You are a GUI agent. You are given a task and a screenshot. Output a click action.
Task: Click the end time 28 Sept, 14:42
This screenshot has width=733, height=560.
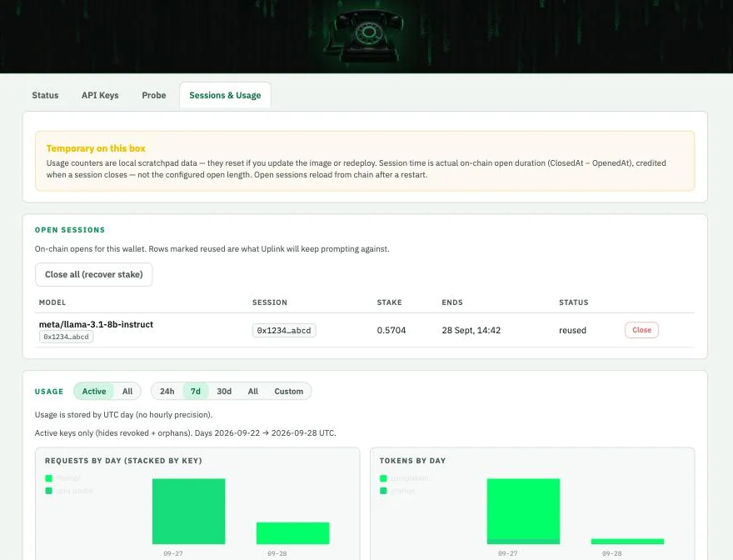pyautogui.click(x=471, y=330)
